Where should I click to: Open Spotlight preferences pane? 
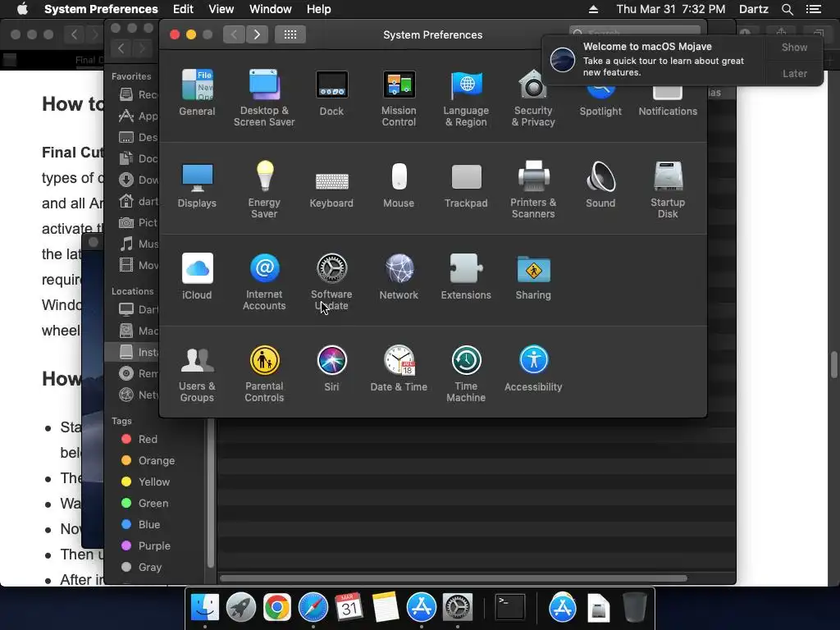(x=600, y=102)
